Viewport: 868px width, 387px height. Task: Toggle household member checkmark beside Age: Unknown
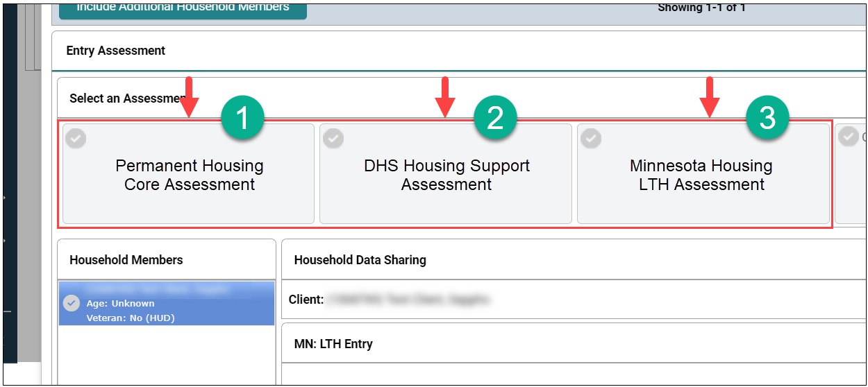point(71,303)
